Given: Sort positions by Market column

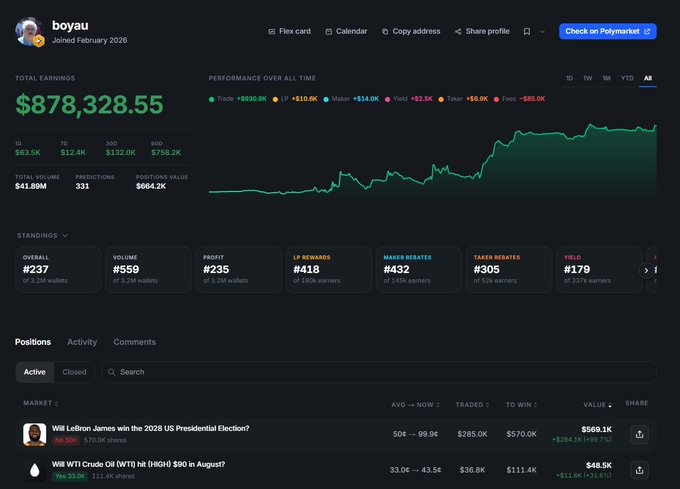Looking at the screenshot, I should coord(40,403).
